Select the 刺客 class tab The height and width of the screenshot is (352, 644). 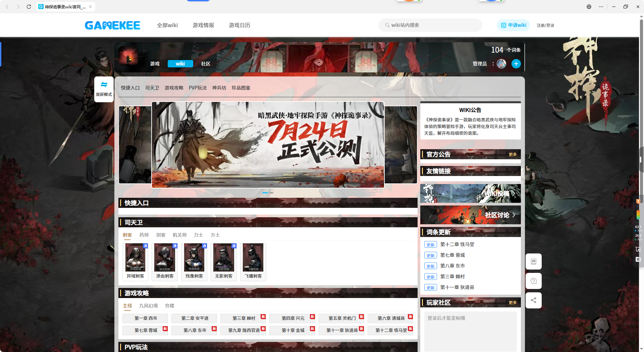click(127, 235)
